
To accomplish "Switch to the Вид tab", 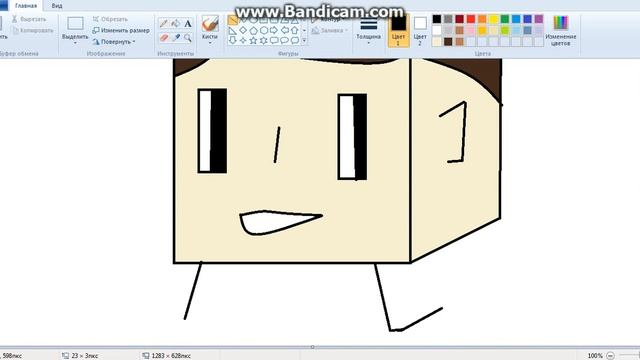I will click(x=57, y=6).
